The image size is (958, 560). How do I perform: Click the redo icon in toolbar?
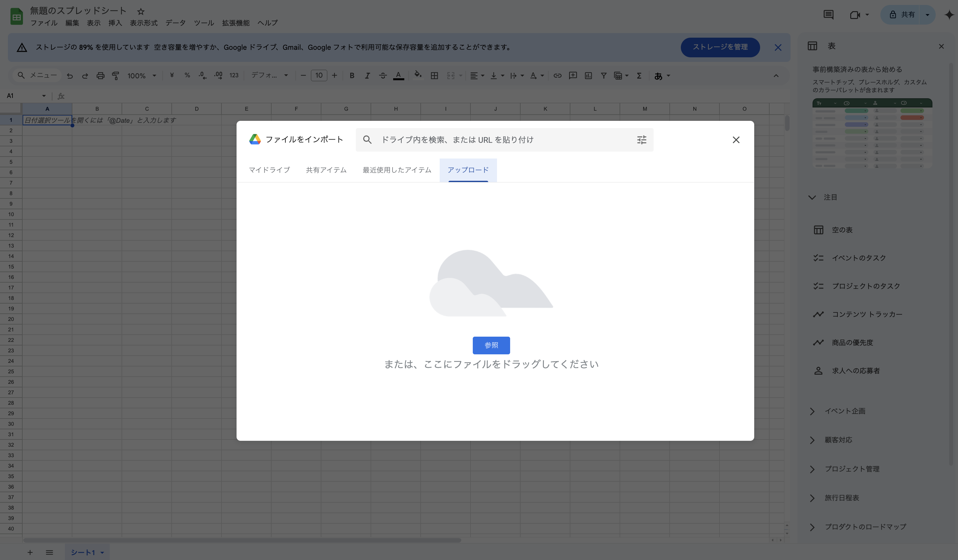pos(85,76)
